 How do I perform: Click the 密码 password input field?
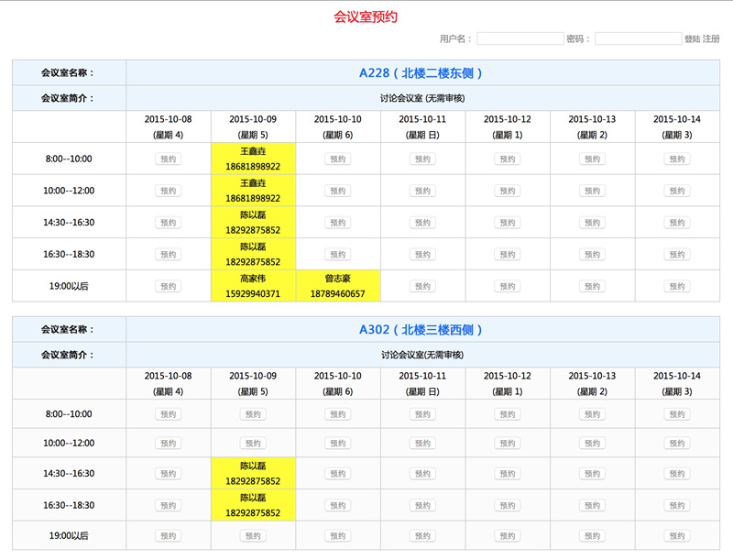click(x=638, y=38)
